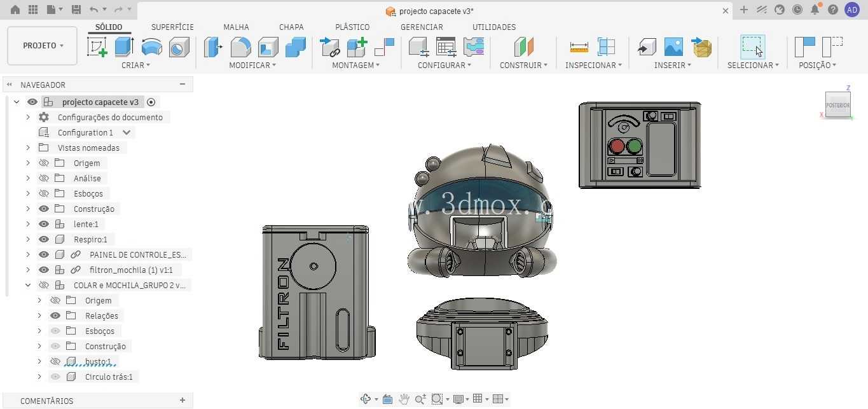
Task: Hide the lente:1 component
Action: tap(44, 224)
